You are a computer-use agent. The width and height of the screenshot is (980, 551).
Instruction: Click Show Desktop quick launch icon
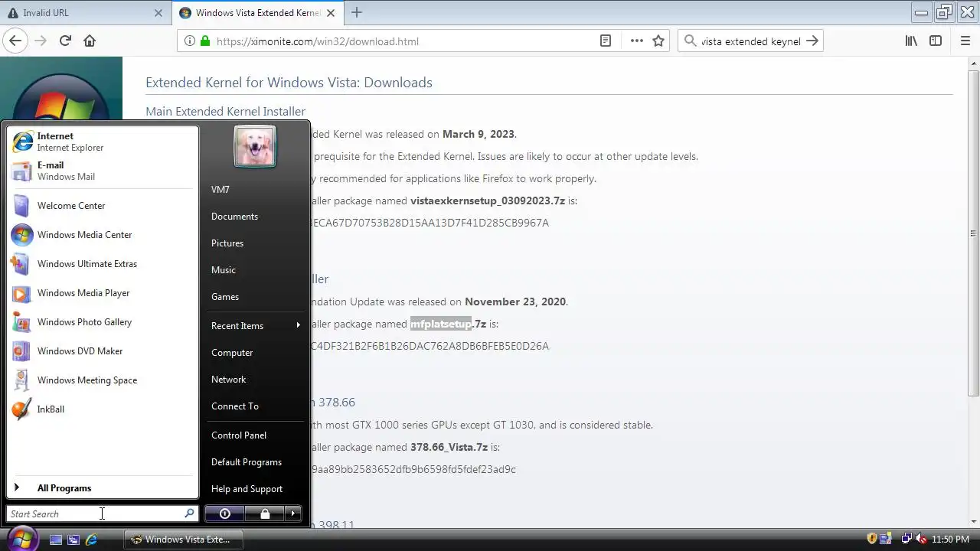click(56, 540)
